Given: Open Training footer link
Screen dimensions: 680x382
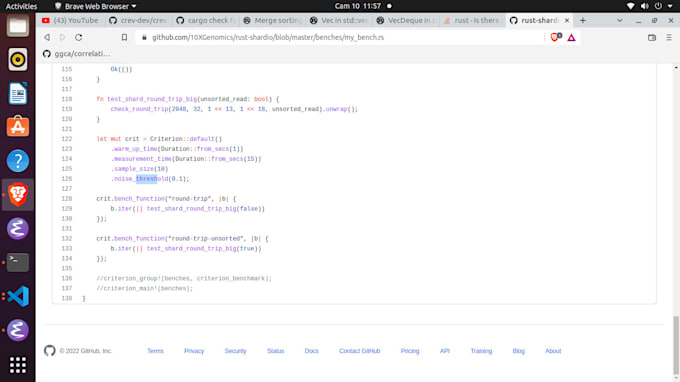Looking at the screenshot, I should 481,351.
